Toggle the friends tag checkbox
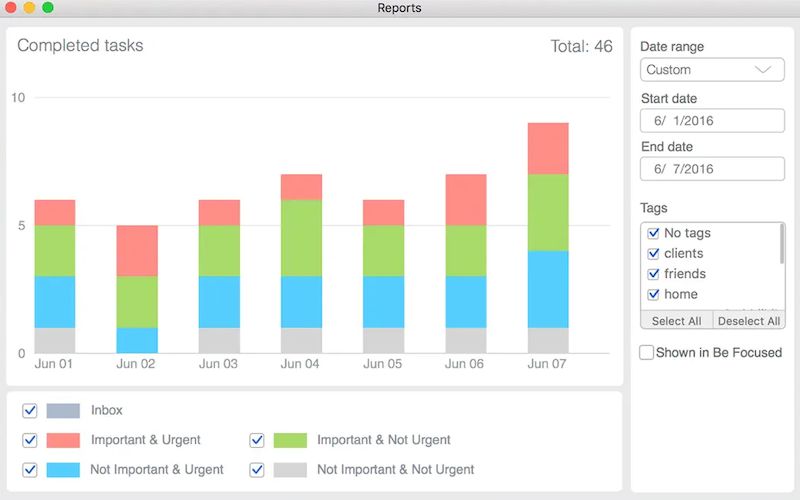The image size is (800, 500). (x=654, y=274)
